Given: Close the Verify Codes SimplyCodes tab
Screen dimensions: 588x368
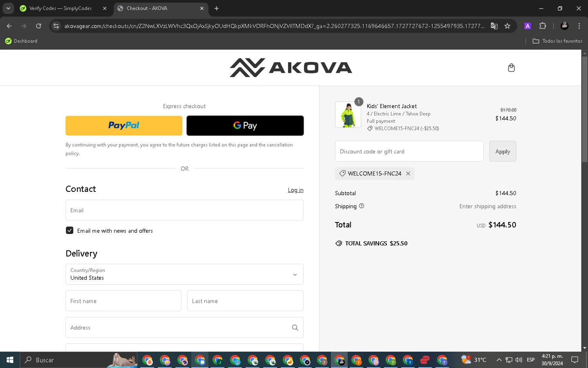Looking at the screenshot, I should click(x=105, y=8).
